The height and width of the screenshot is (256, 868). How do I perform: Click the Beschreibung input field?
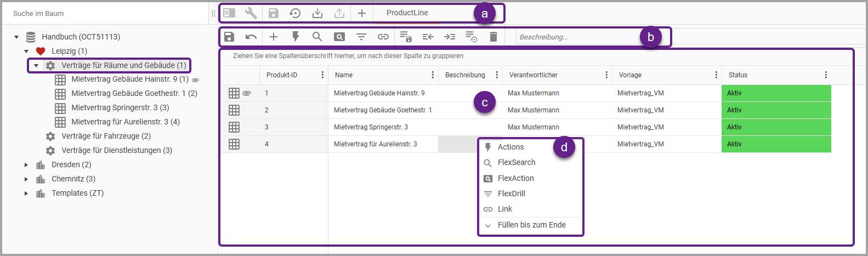coord(576,37)
